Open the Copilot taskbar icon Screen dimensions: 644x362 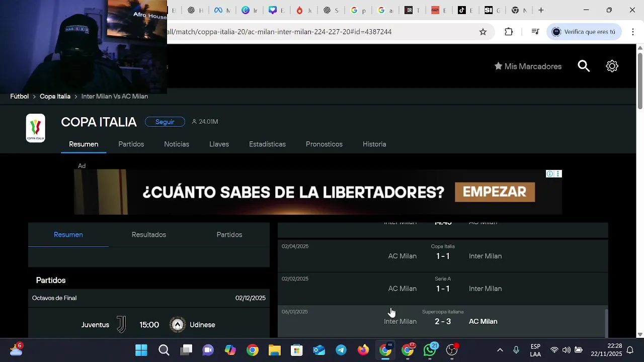[230, 350]
